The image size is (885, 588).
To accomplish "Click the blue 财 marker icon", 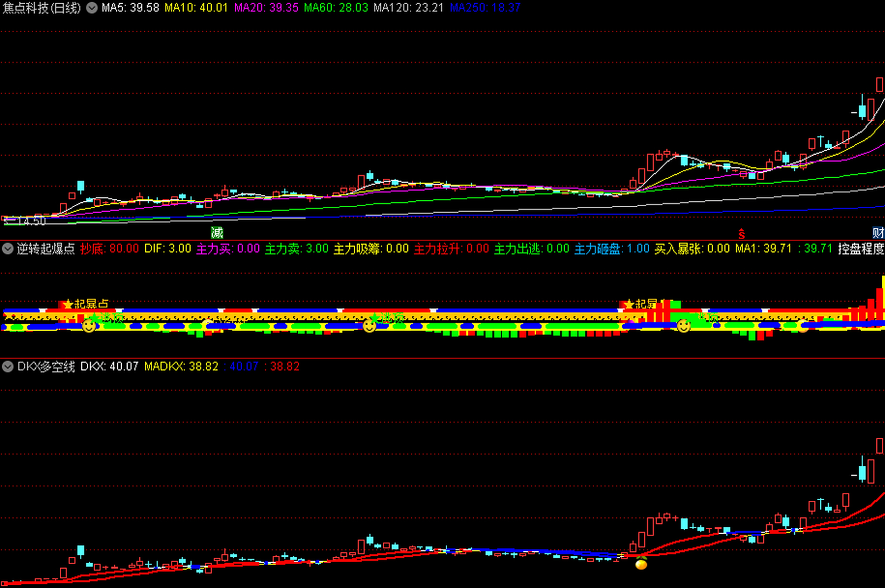I will (878, 232).
